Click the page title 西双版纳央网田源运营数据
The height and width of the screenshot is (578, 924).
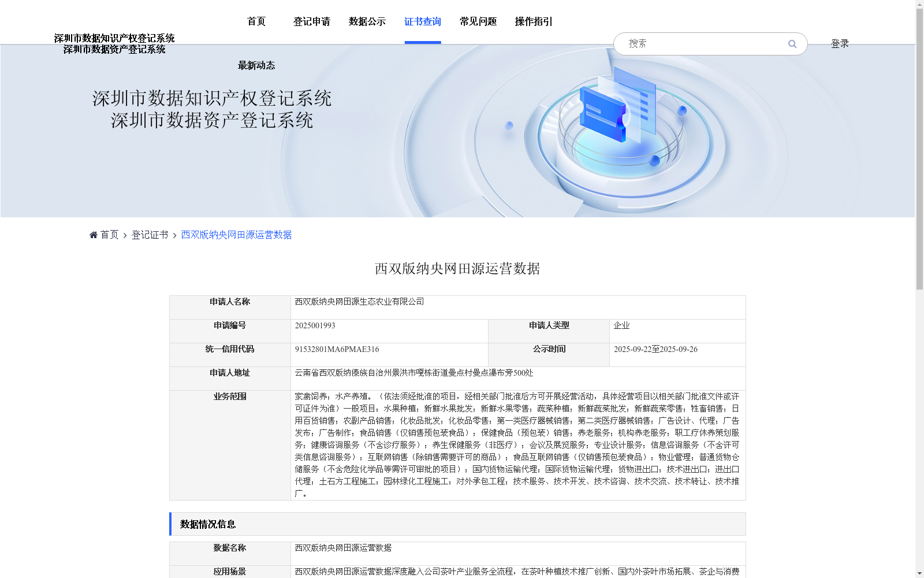point(457,269)
